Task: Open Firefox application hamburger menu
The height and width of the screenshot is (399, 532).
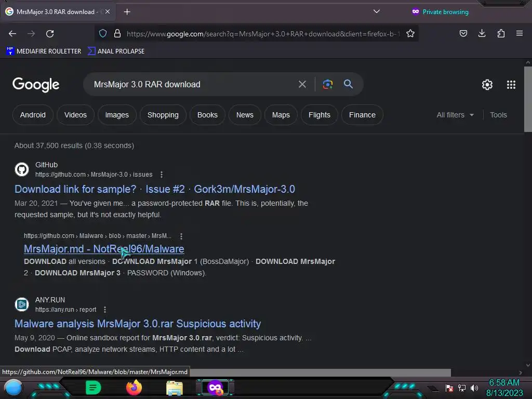Action: (520, 33)
